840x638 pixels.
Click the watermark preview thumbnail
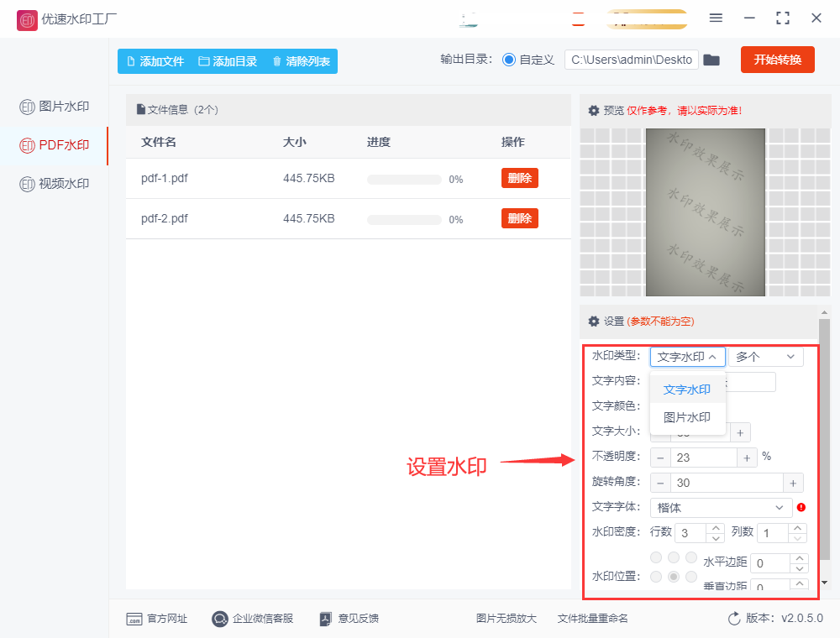[705, 212]
